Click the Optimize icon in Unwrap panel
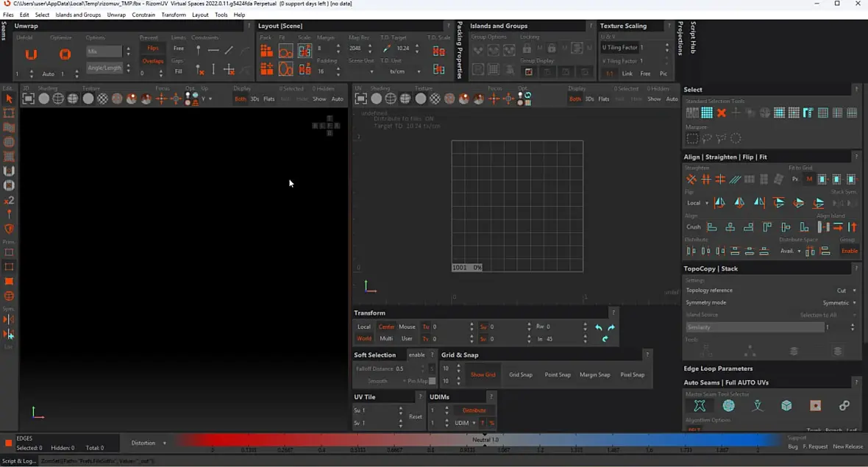868x467 pixels. pyautogui.click(x=65, y=54)
